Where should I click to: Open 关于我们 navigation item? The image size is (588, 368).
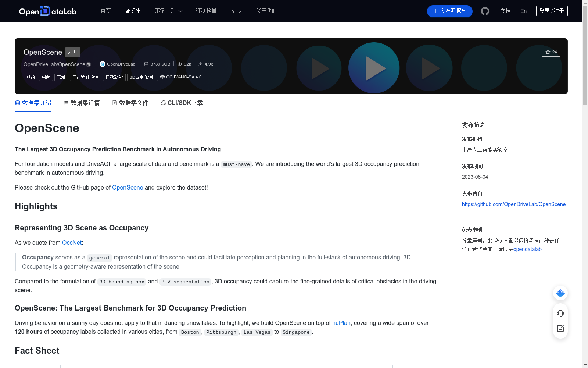pyautogui.click(x=266, y=11)
